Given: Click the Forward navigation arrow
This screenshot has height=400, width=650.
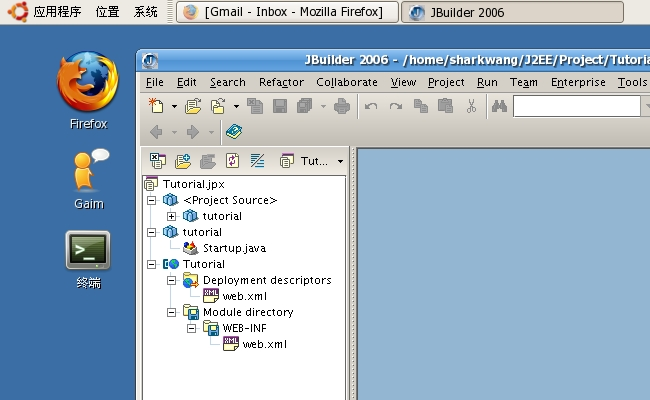Looking at the screenshot, I should (193, 132).
